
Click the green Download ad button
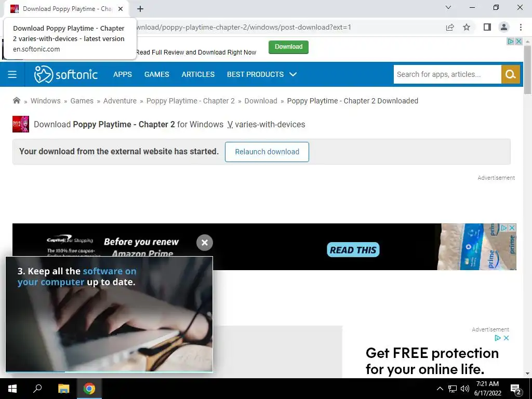[x=288, y=47]
